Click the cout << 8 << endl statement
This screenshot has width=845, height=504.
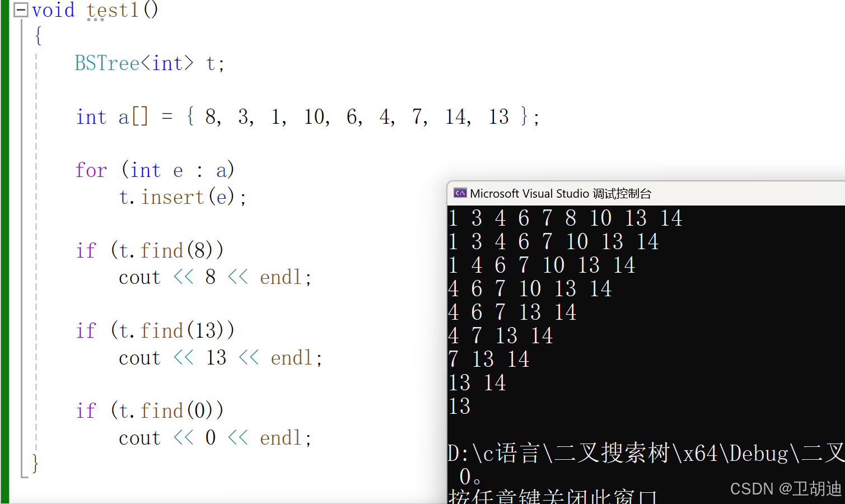pyautogui.click(x=215, y=278)
